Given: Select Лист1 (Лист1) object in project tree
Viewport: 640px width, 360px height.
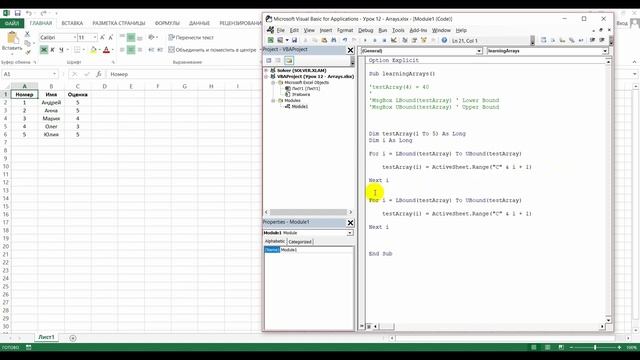Looking at the screenshot, I should pos(306,88).
